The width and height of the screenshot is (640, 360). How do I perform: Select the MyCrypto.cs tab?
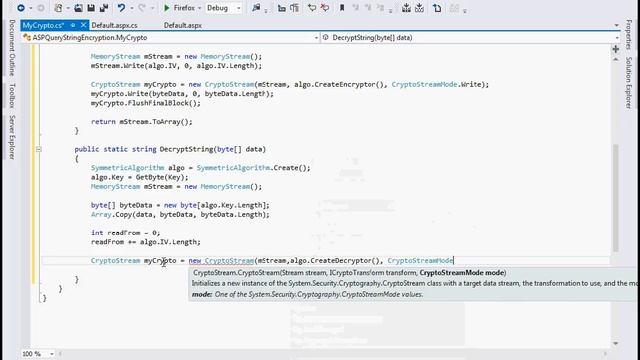pyautogui.click(x=43, y=25)
